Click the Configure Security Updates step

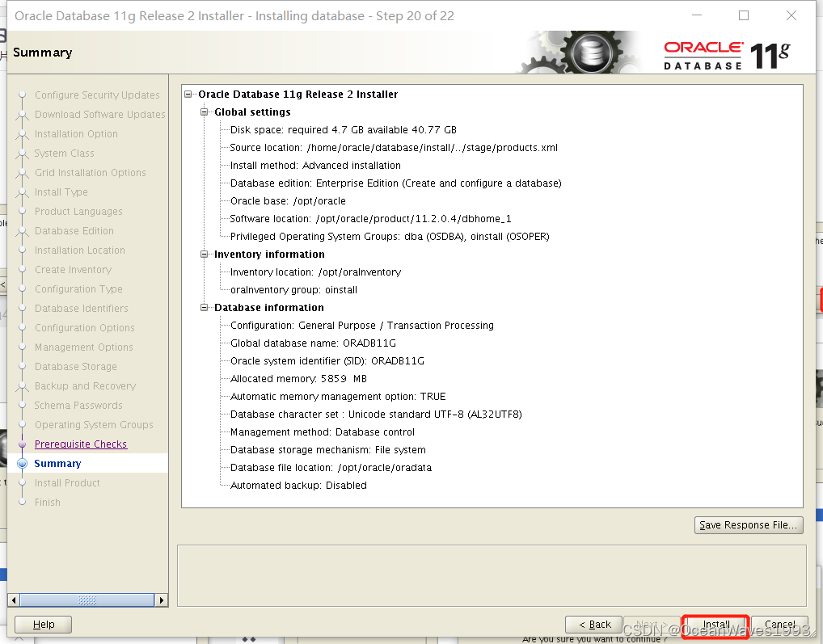pos(97,95)
